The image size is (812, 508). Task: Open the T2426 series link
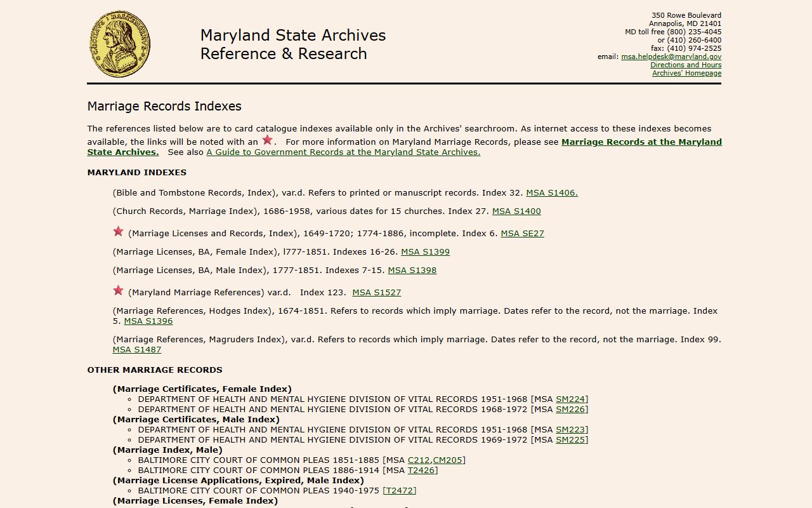tap(421, 471)
